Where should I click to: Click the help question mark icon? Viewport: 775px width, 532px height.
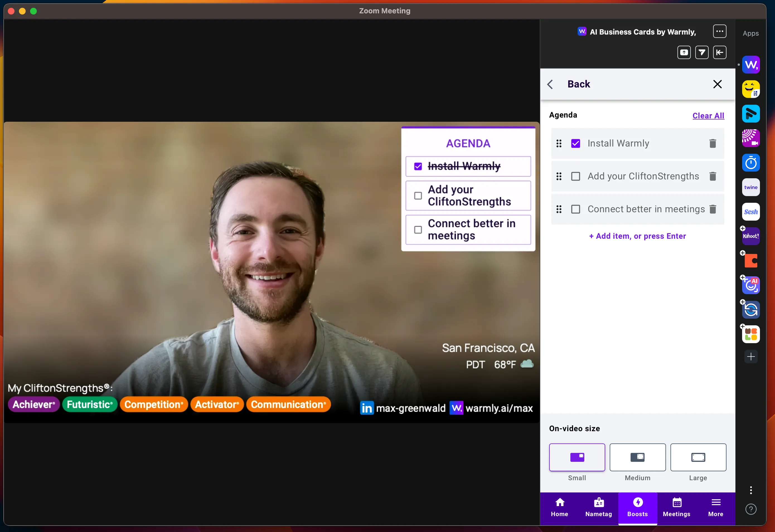[751, 509]
